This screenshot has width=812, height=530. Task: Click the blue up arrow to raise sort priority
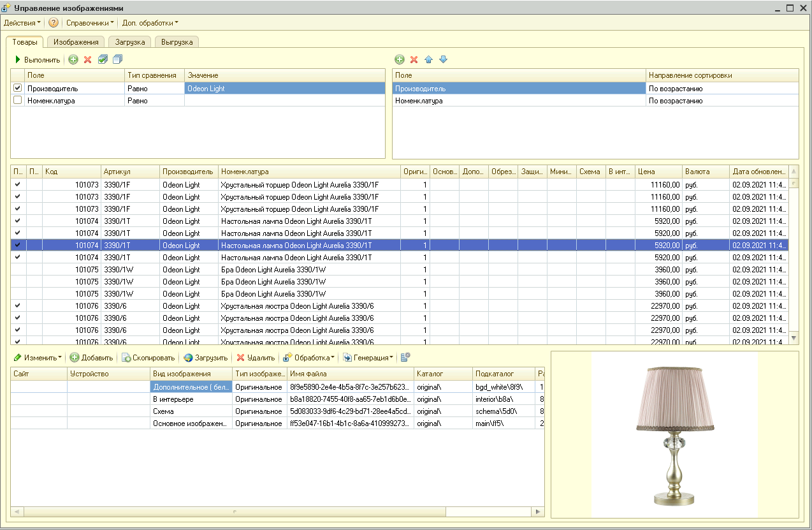[x=428, y=59]
